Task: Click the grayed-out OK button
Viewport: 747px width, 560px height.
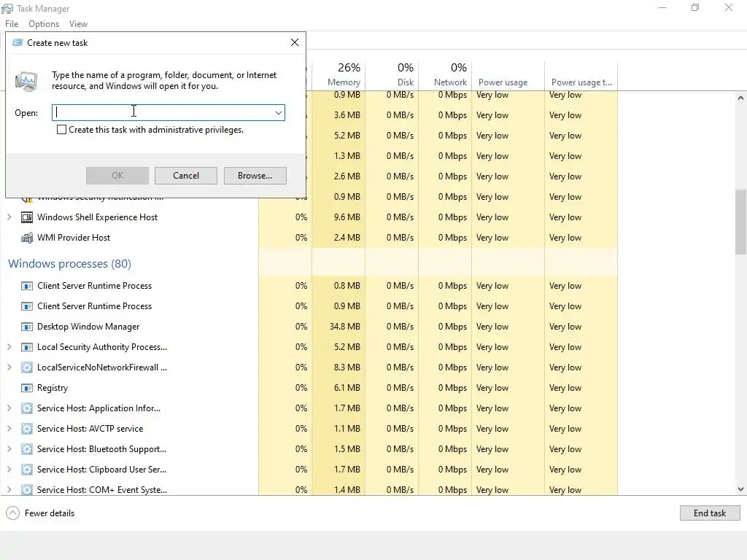Action: (117, 176)
